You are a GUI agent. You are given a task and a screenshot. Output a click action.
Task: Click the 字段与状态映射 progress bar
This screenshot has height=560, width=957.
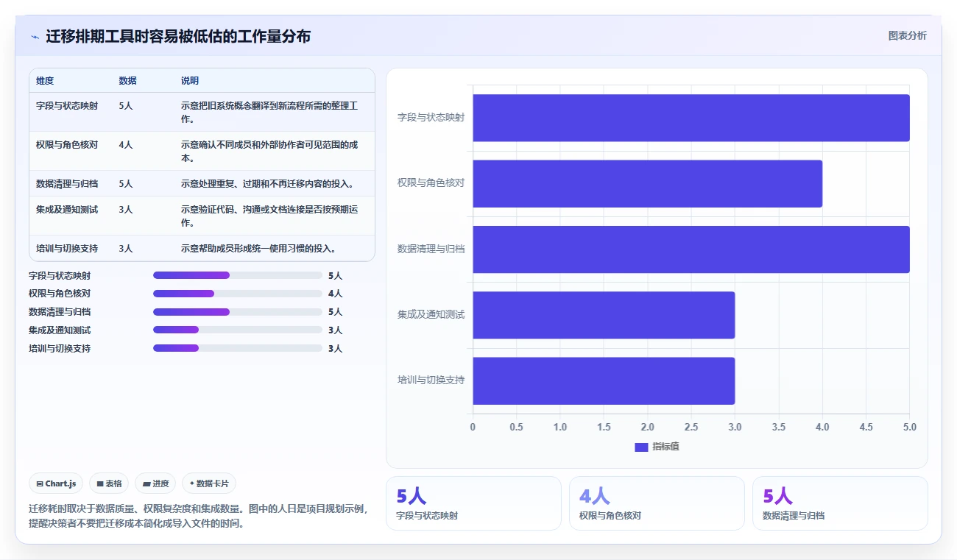pyautogui.click(x=238, y=275)
